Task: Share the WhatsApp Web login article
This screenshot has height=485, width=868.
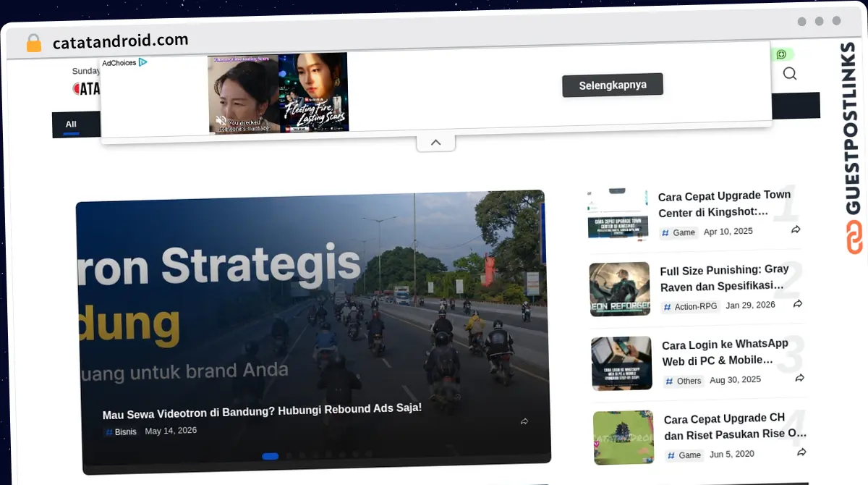Action: coord(800,378)
